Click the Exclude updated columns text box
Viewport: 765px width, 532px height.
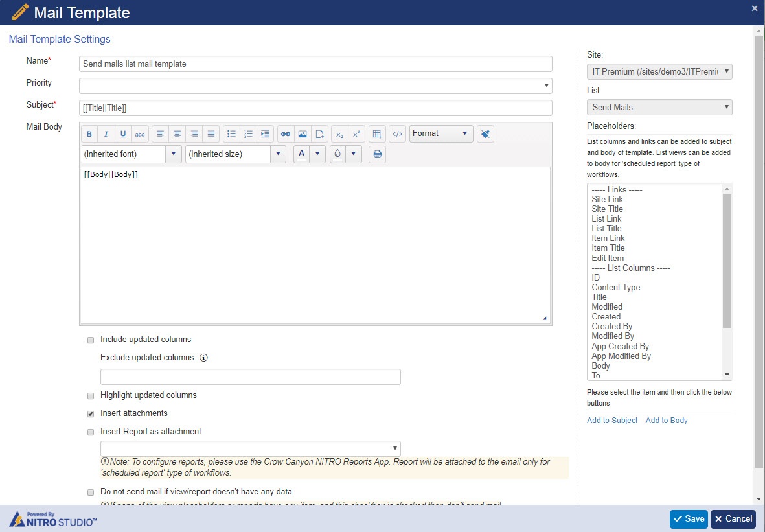point(250,376)
